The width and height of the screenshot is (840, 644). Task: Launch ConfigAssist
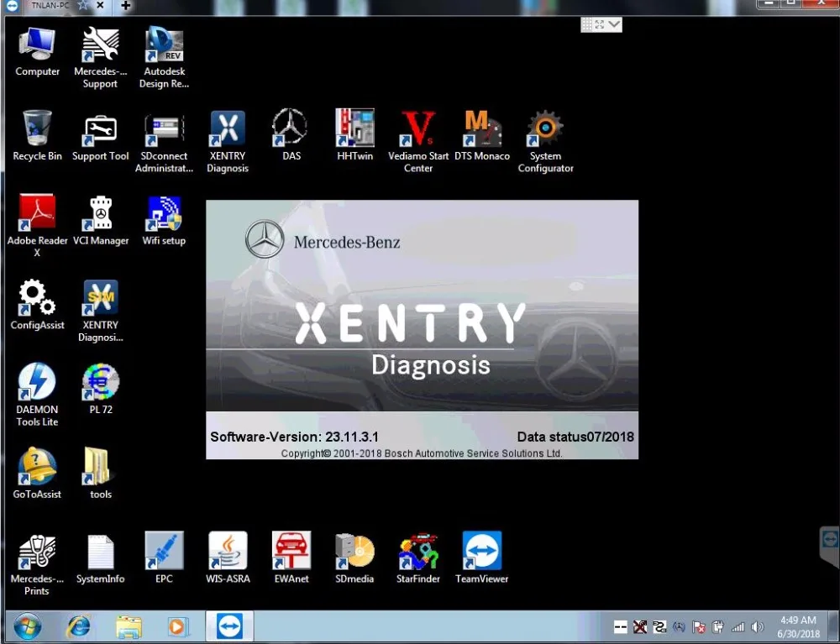tap(37, 304)
